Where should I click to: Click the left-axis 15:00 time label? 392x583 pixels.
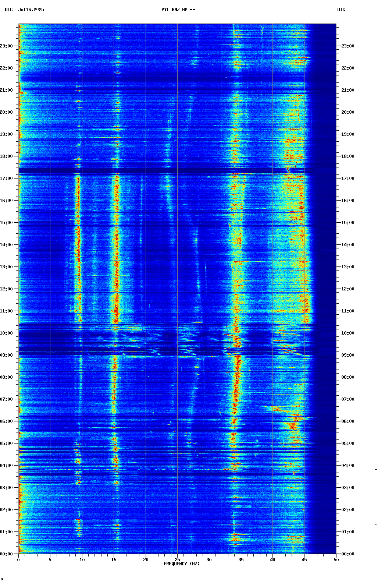(6, 223)
